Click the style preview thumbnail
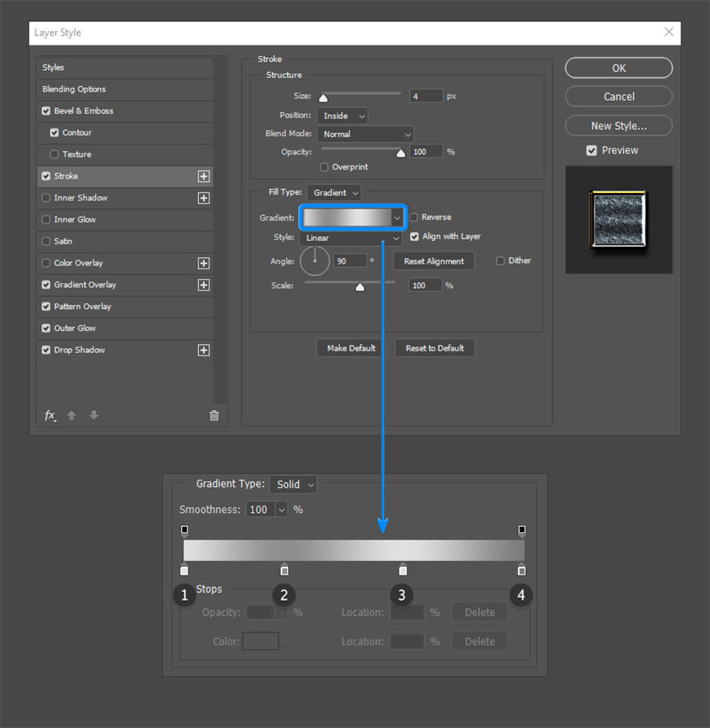This screenshot has width=710, height=728. tap(618, 220)
